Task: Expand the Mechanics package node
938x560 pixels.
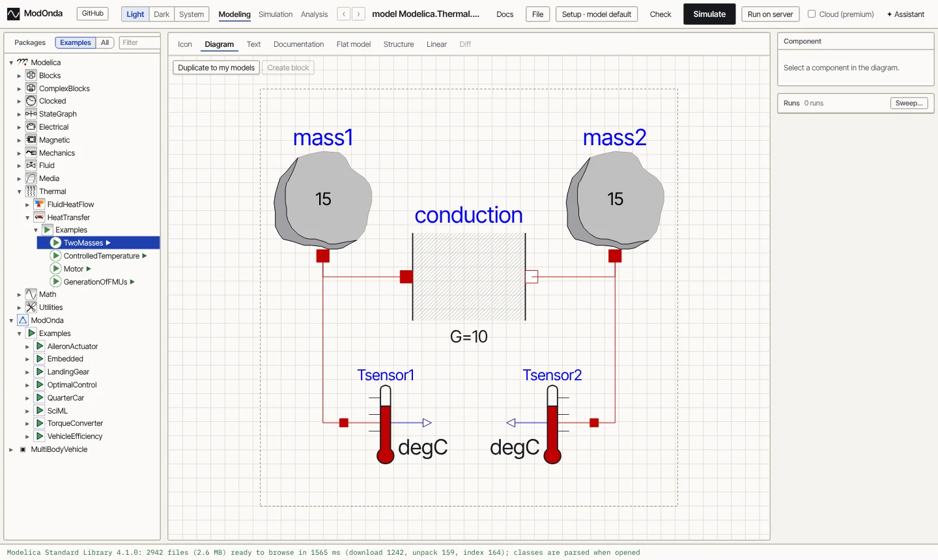Action: pos(20,154)
